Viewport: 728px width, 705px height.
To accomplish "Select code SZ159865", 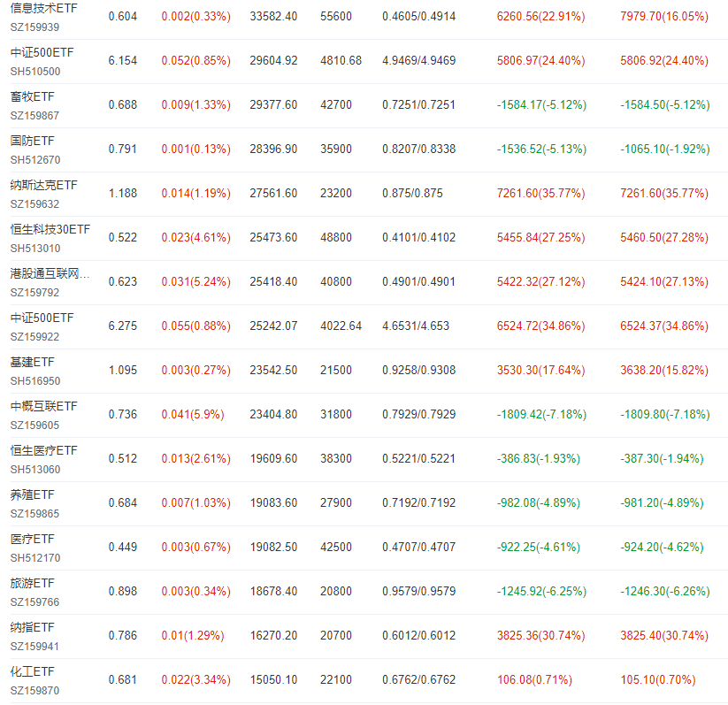I will (34, 514).
